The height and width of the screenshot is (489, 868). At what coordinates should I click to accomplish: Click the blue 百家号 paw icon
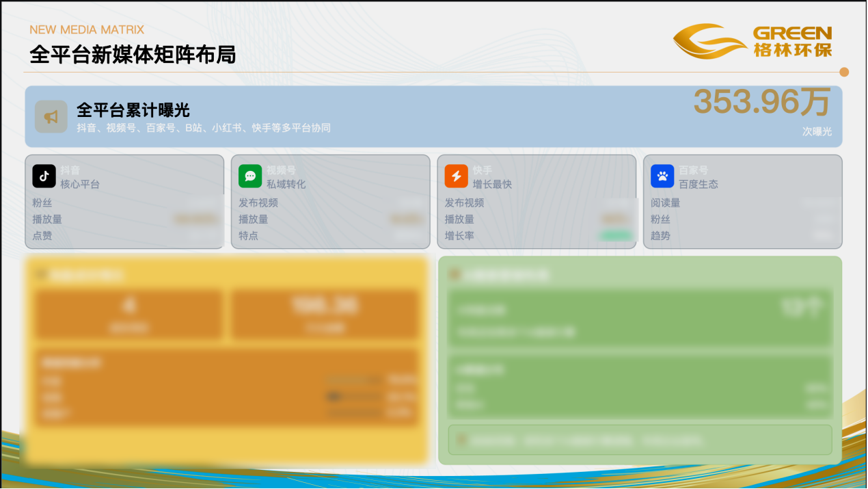click(662, 176)
